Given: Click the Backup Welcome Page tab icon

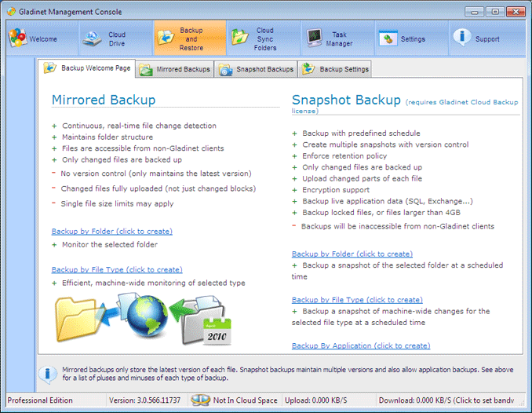Looking at the screenshot, I should pyautogui.click(x=50, y=68).
